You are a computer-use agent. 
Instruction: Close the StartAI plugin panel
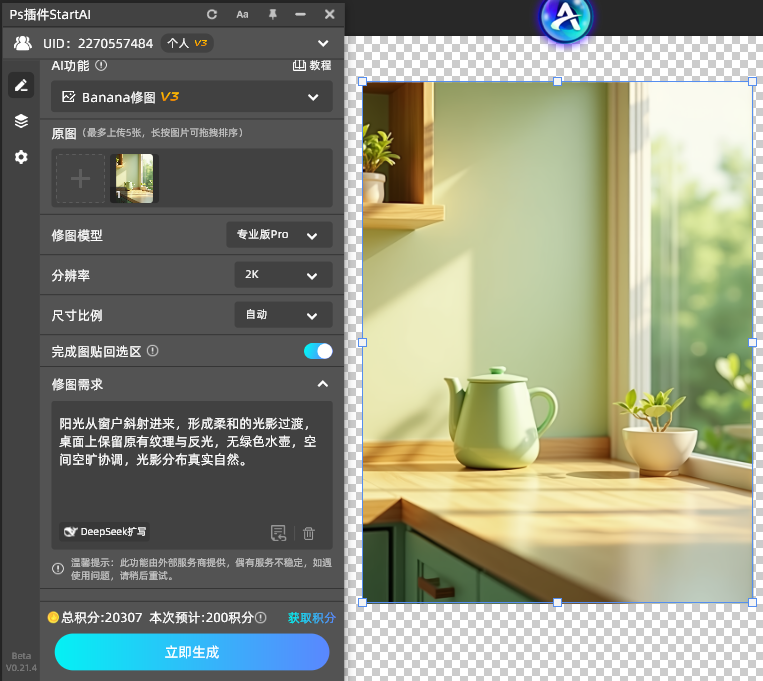(329, 15)
